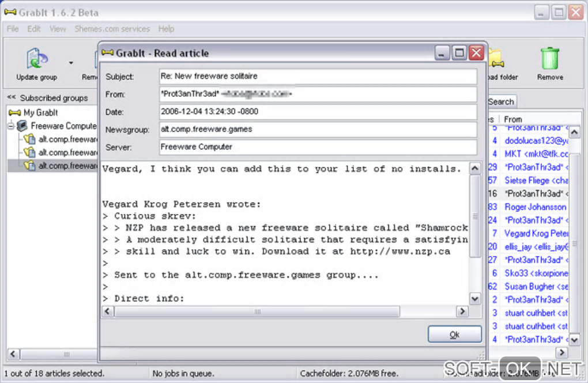
Task: Click '1 out of 18 articles selected' status
Action: click(x=54, y=374)
